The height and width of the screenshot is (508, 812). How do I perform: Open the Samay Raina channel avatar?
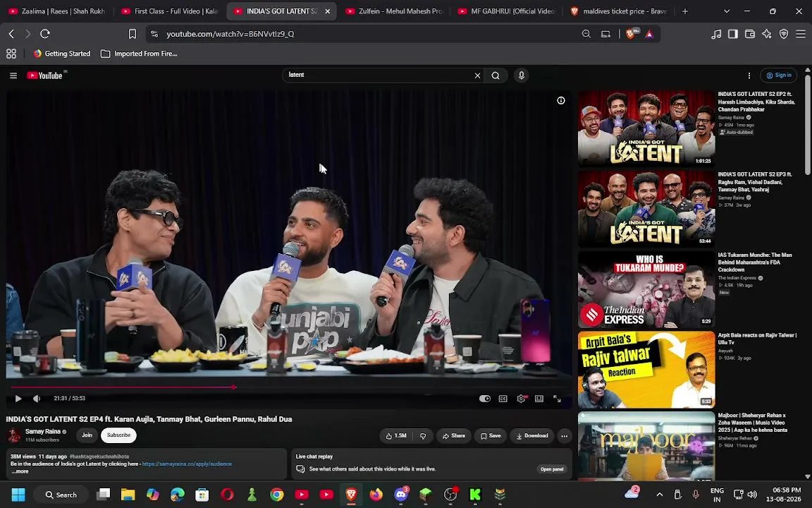[x=15, y=435]
